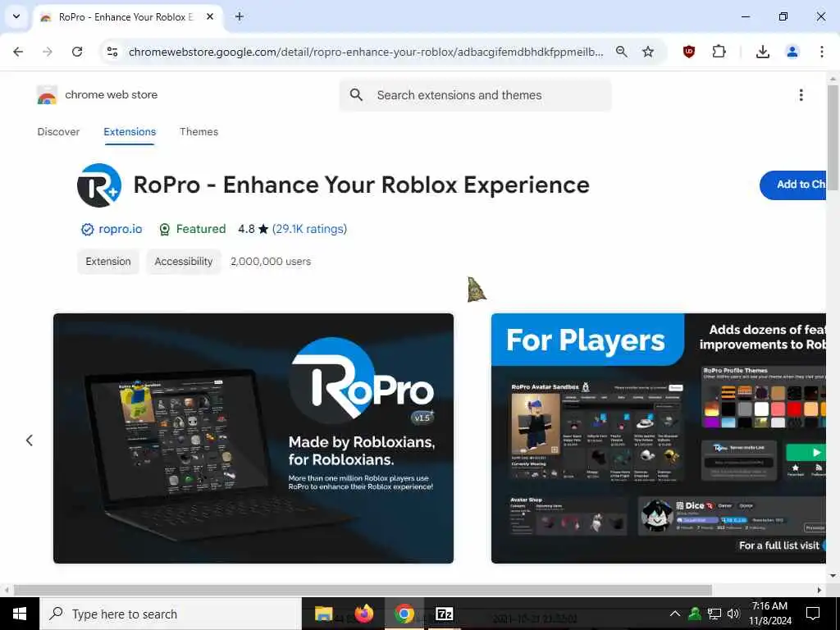840x630 pixels.
Task: Open the Extensions puzzle menu
Action: pos(719,52)
